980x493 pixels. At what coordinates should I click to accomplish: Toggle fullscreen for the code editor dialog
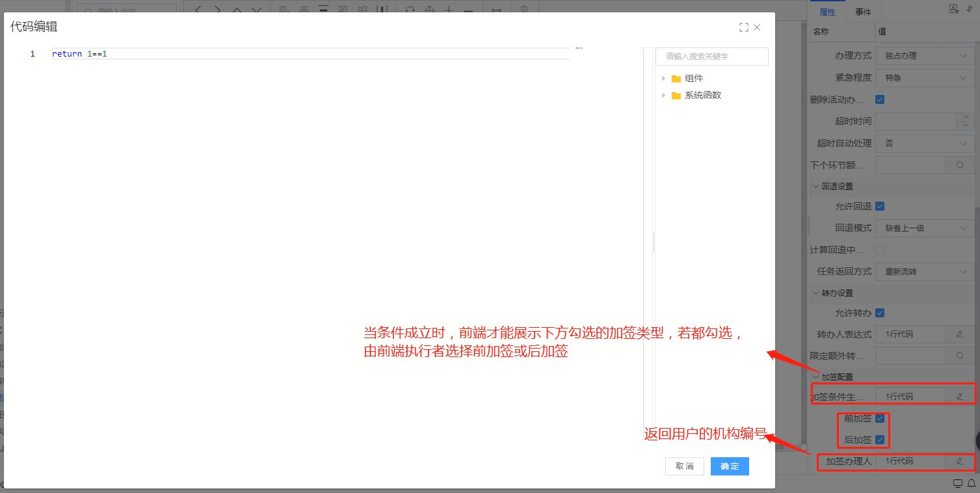743,27
